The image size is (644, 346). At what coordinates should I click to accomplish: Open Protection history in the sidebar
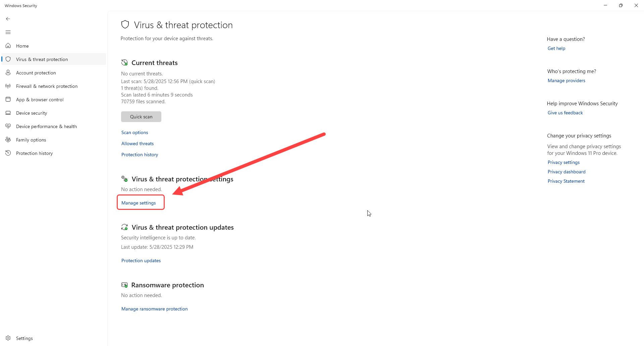tap(34, 153)
